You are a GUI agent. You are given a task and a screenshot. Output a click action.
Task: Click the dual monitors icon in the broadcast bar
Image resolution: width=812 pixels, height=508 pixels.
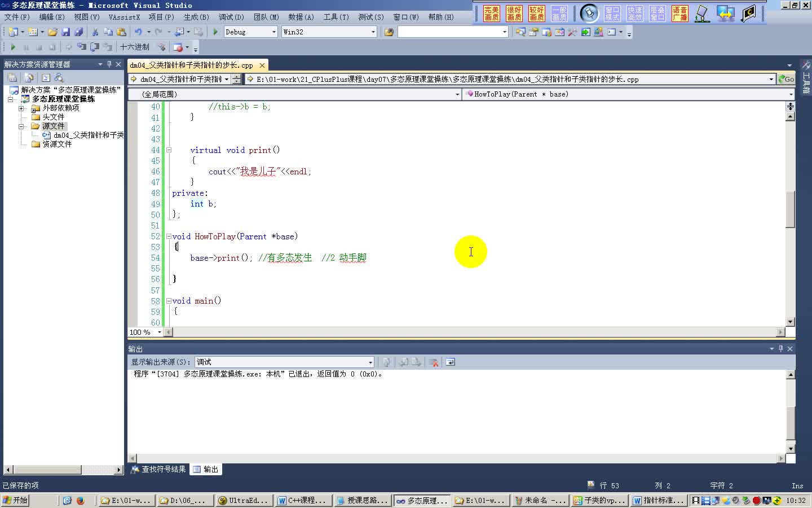click(x=726, y=13)
